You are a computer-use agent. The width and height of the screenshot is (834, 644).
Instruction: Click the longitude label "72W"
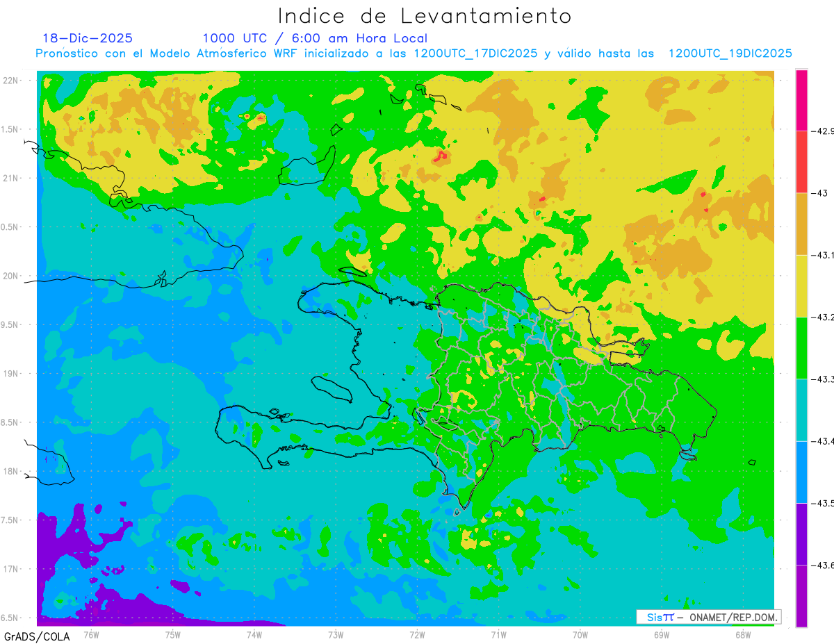(417, 634)
